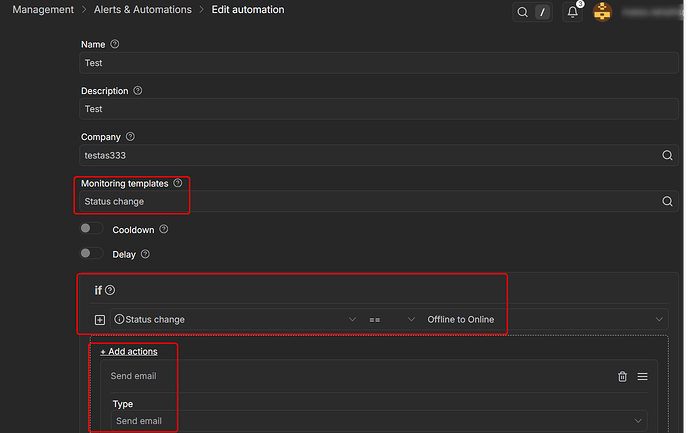This screenshot has width=690, height=433.
Task: Click the plus icon beside Status change
Action: click(x=100, y=319)
